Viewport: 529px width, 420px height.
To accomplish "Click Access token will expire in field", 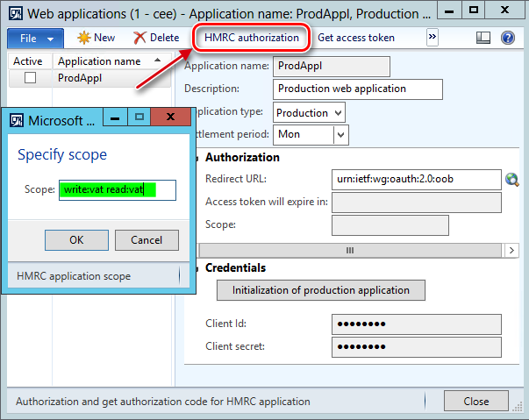I will [417, 203].
